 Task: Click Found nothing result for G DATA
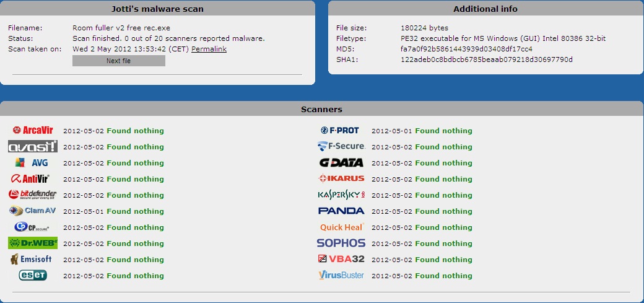[443, 163]
